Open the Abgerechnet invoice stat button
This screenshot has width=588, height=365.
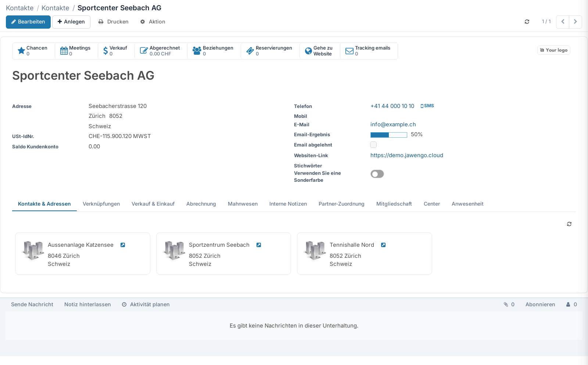[x=161, y=51]
